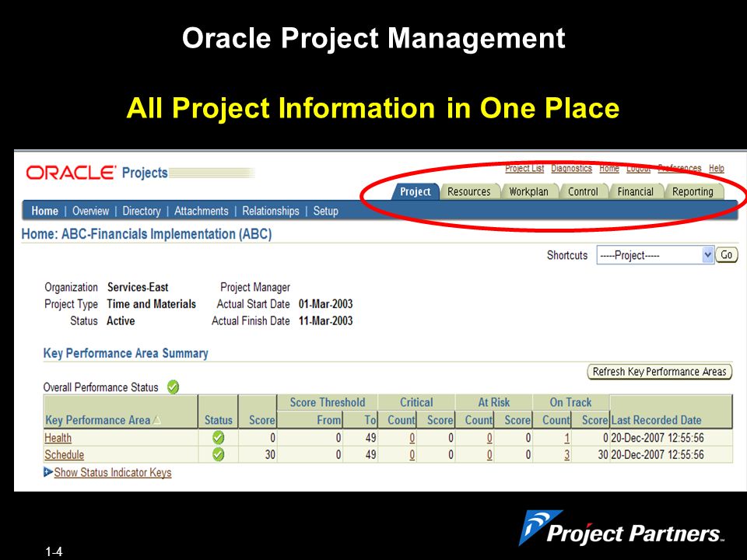
Task: Click Health row At Risk count 0
Action: (x=489, y=438)
